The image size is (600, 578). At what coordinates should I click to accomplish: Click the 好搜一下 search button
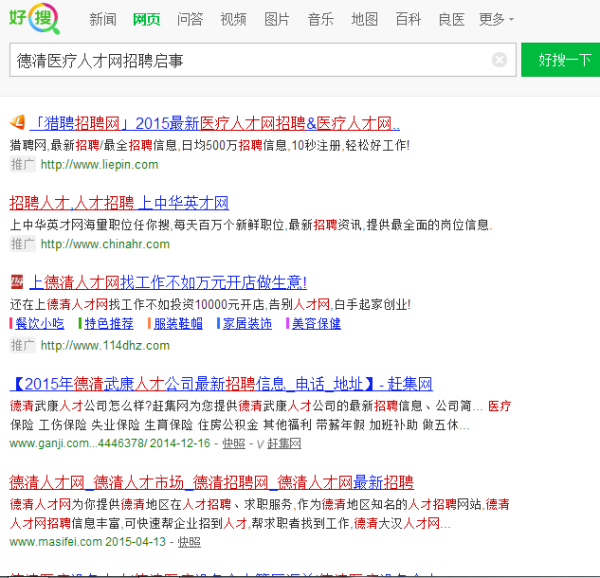(561, 60)
